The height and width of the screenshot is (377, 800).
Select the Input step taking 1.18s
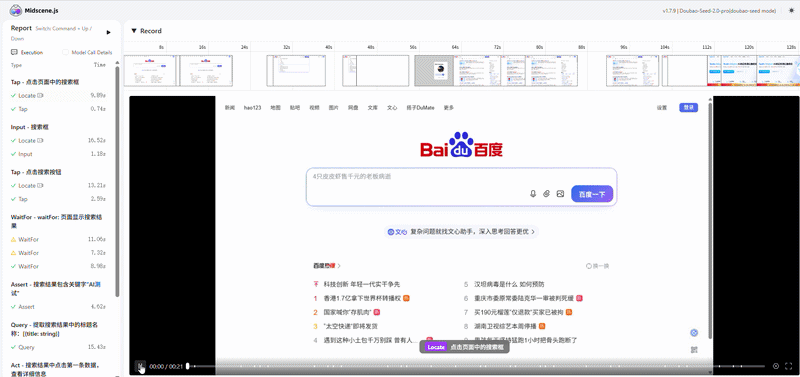[58, 154]
